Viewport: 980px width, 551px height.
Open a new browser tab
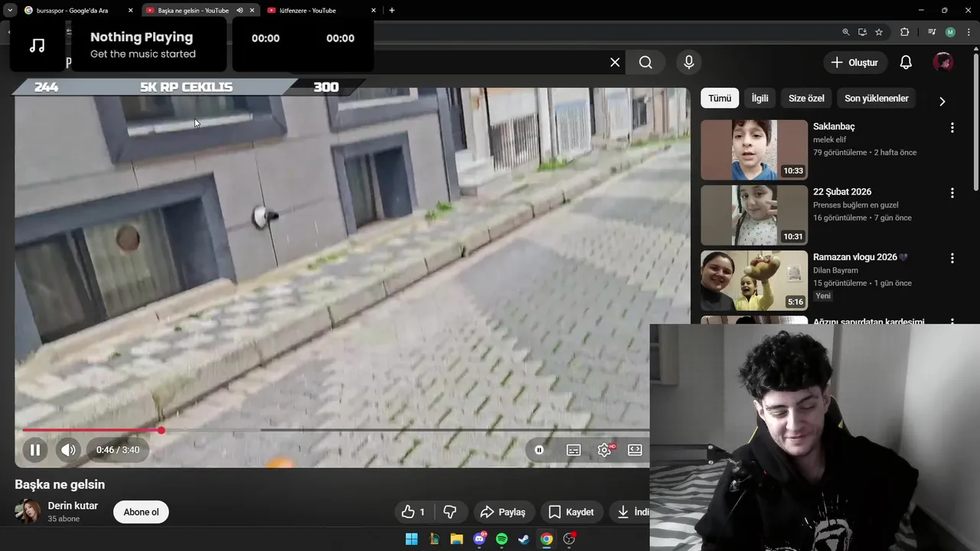click(392, 11)
